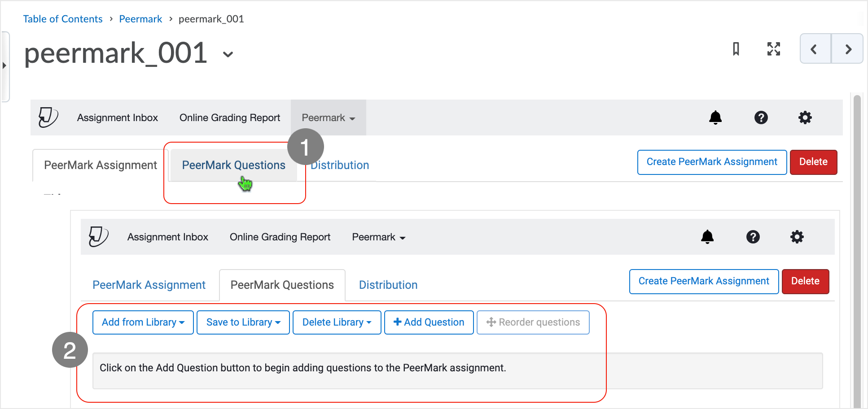Follow Table of Contents breadcrumb link
The width and height of the screenshot is (868, 409).
coord(63,19)
